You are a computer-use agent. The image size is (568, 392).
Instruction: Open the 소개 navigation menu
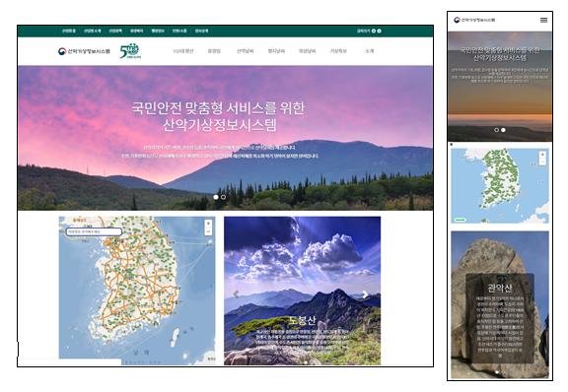(x=369, y=51)
